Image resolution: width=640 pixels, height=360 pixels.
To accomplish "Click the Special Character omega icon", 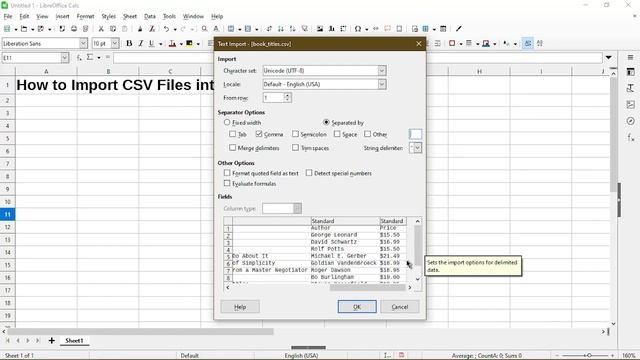I will point(358,29).
